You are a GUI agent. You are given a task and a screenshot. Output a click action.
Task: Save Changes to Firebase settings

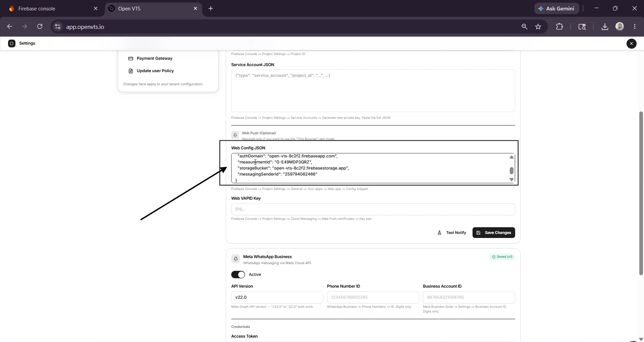[494, 233]
